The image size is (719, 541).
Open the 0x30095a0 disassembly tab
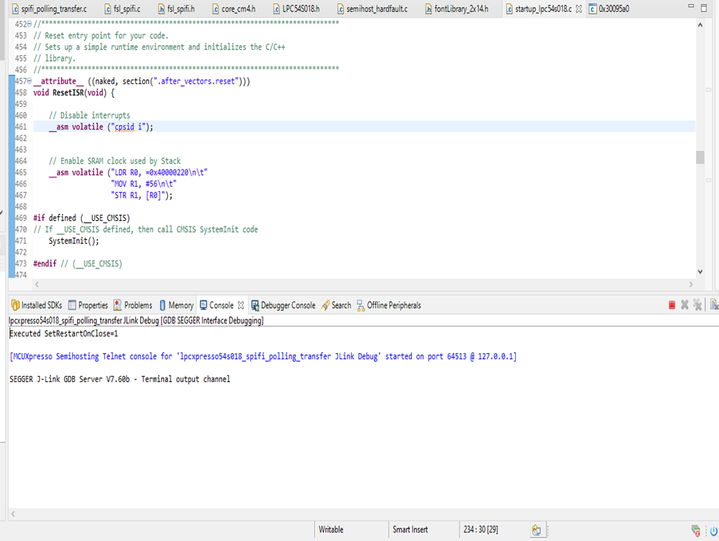click(x=609, y=9)
